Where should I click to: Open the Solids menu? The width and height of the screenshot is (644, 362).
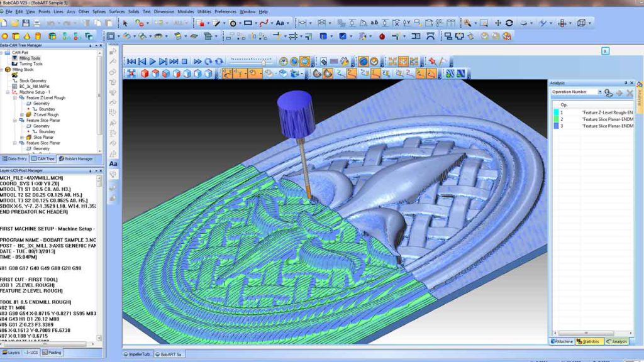[x=133, y=12]
